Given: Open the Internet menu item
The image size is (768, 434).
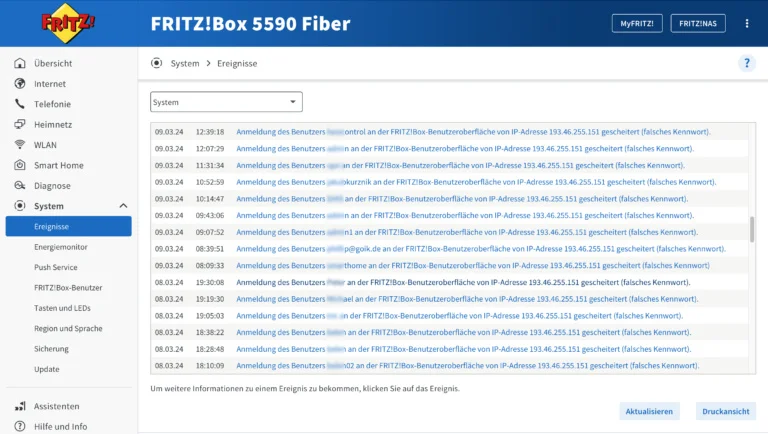Looking at the screenshot, I should click(49, 84).
